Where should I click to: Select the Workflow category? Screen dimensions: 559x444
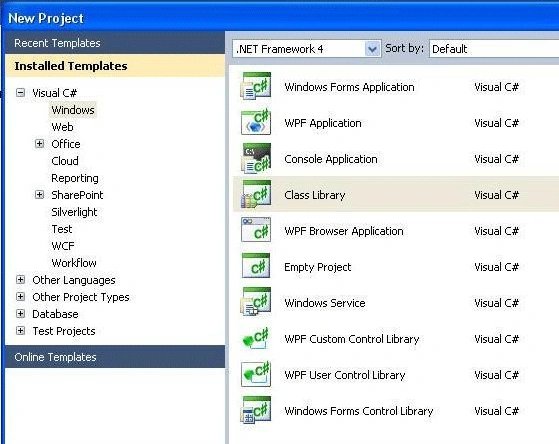click(74, 263)
